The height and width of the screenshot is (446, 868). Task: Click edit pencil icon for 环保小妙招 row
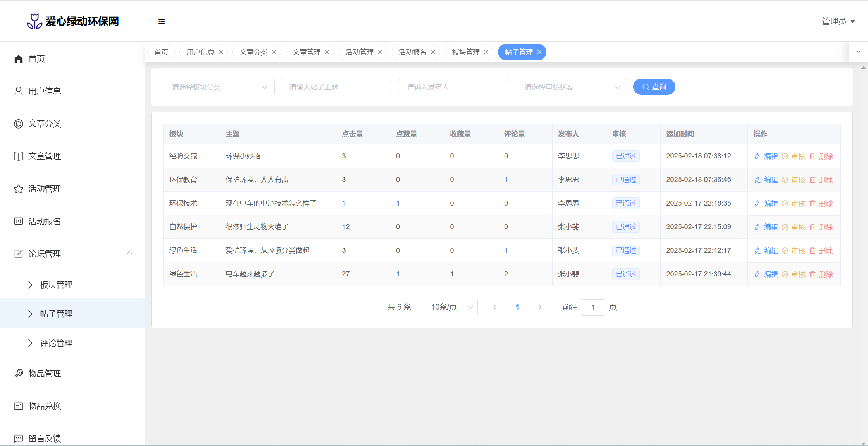point(758,156)
